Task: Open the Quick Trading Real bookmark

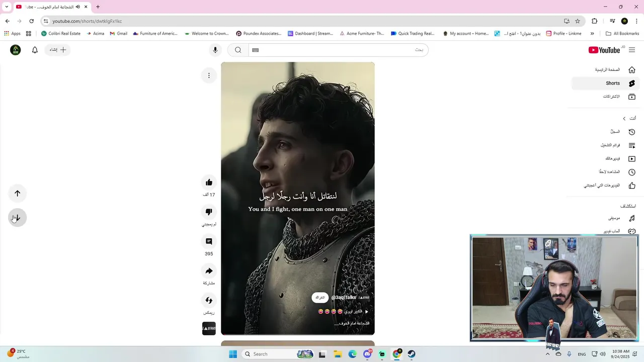Action: point(413,34)
